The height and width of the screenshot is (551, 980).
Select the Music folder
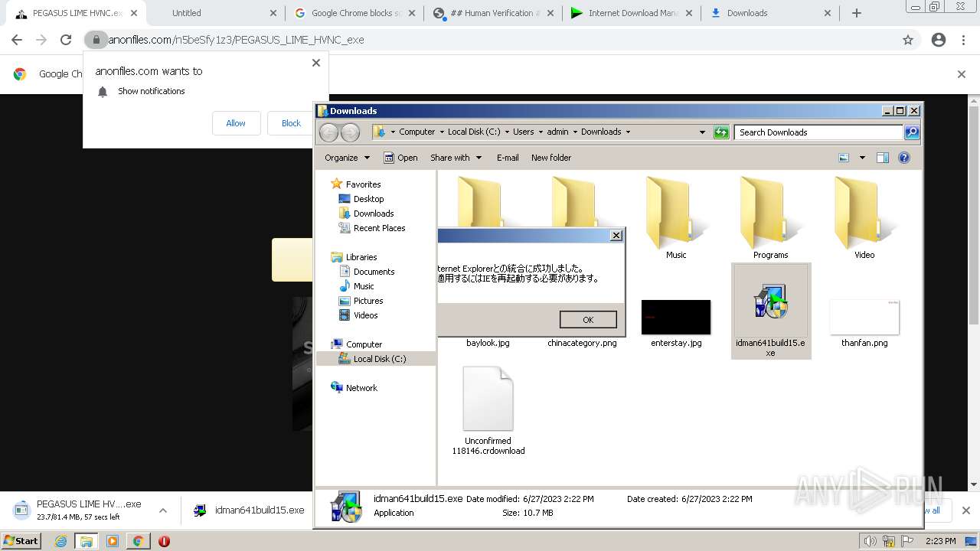676,218
